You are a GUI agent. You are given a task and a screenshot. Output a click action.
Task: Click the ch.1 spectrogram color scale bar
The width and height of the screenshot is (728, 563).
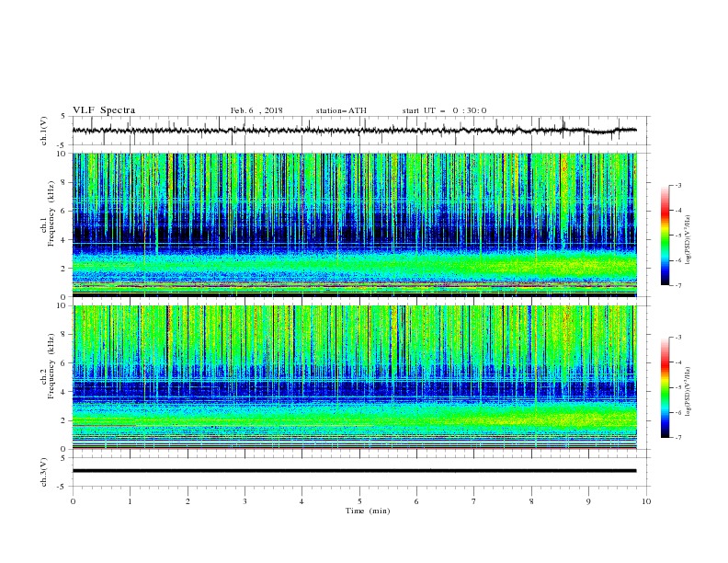tap(665, 236)
